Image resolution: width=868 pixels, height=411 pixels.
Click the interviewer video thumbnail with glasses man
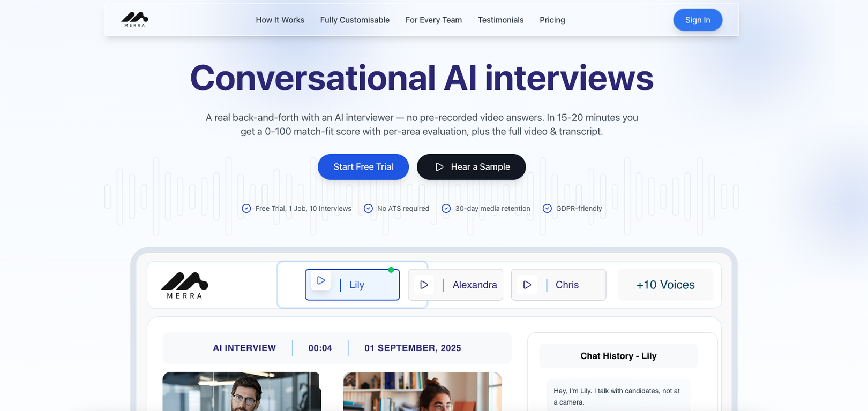coord(242,392)
